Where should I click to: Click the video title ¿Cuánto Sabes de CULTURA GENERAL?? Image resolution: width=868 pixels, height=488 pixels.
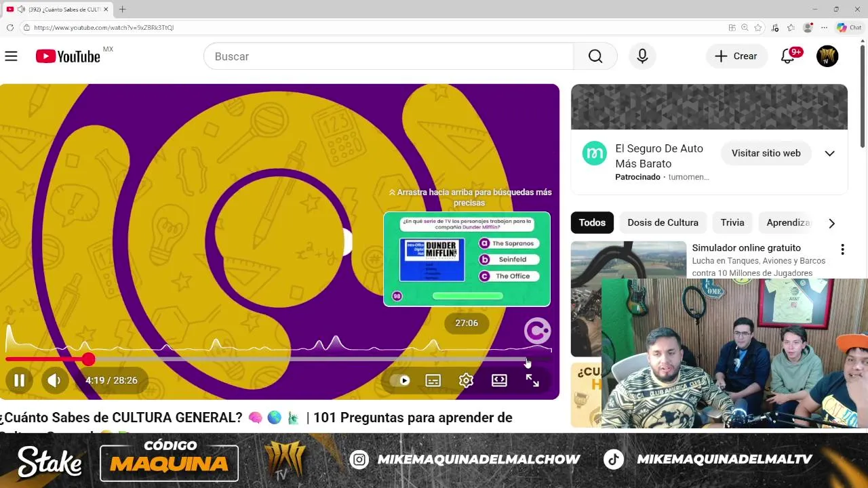pos(256,418)
